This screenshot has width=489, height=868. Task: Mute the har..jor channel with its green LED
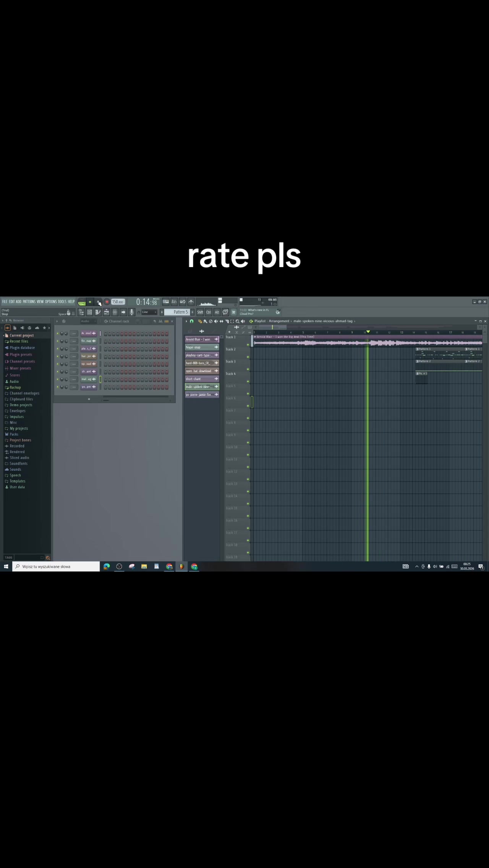(x=58, y=356)
